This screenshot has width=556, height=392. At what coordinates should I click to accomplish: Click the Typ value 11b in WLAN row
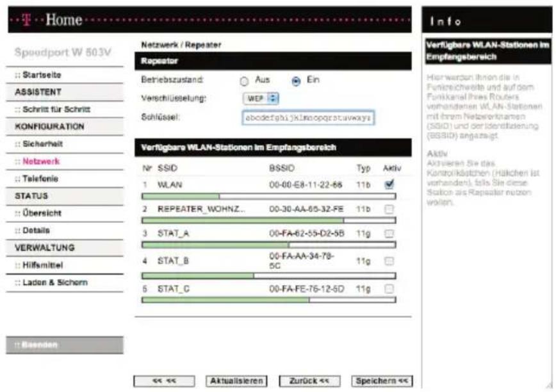363,184
